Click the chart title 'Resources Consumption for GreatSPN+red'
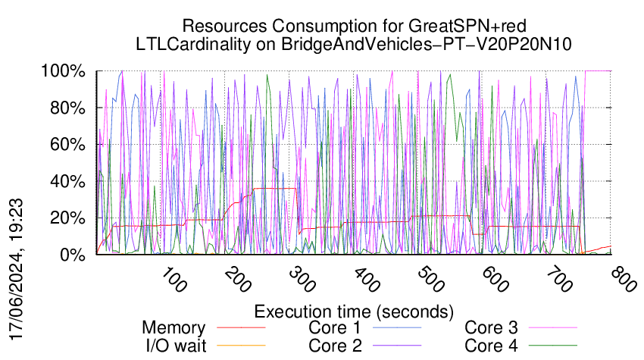Screen dimensions: 644x360 [x=354, y=26]
